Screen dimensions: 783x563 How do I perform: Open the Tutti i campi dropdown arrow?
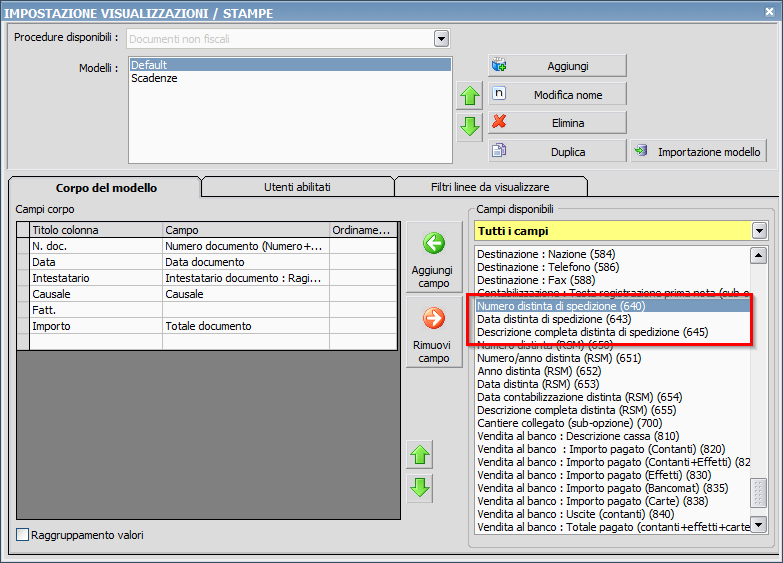coord(759,231)
